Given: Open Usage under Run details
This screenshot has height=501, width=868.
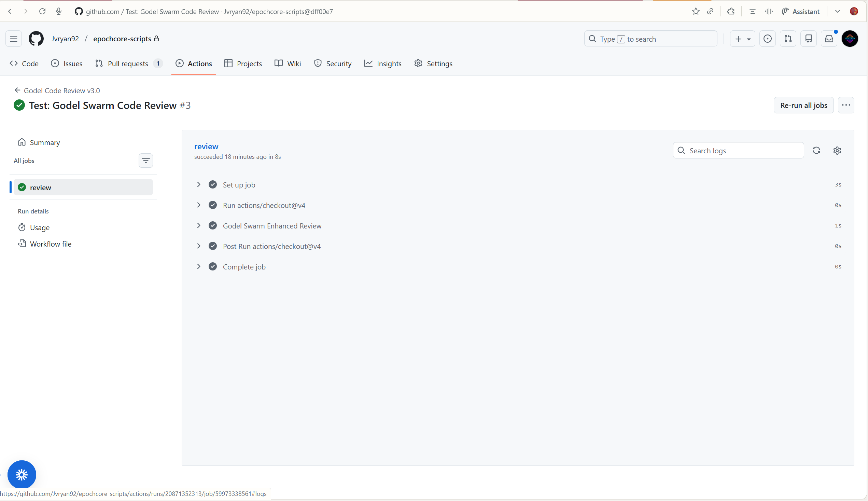Looking at the screenshot, I should click(40, 227).
